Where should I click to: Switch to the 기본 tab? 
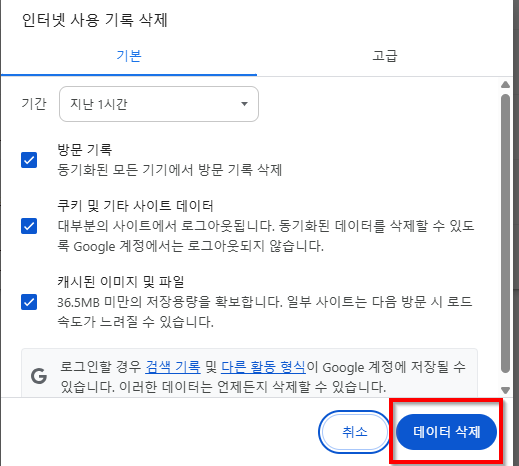[x=129, y=56]
